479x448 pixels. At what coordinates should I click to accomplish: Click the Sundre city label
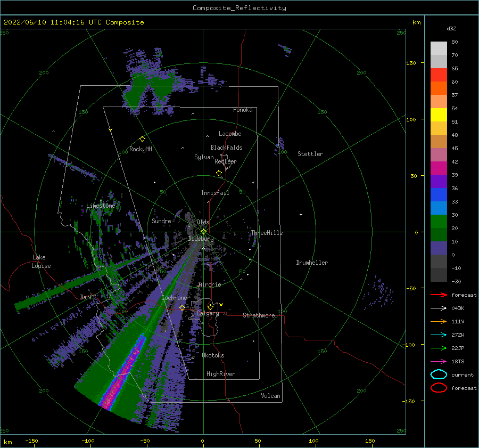[161, 221]
